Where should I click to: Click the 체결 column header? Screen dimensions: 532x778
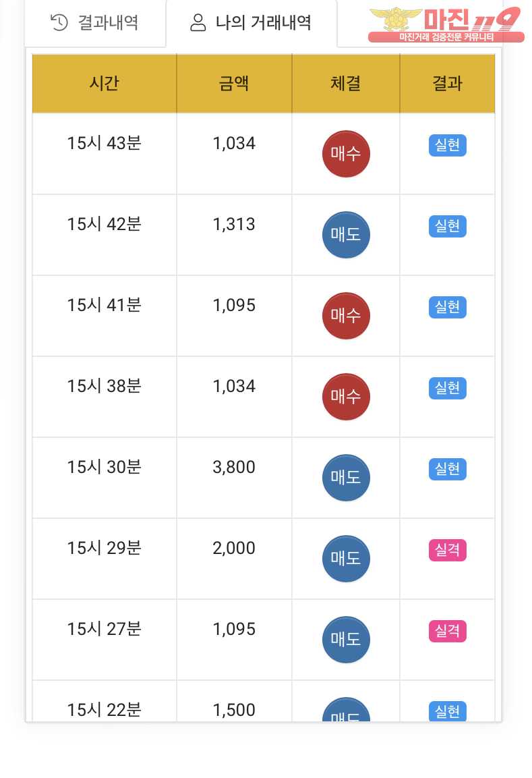click(346, 84)
